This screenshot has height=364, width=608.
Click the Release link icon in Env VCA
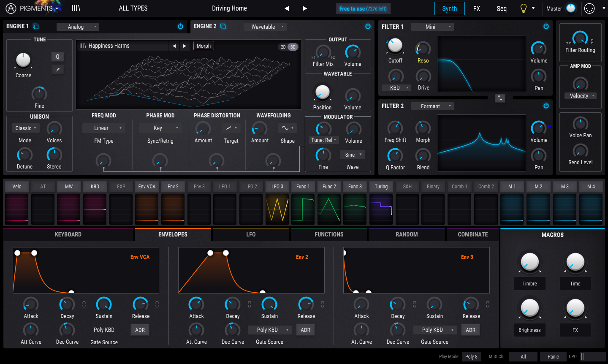157,304
